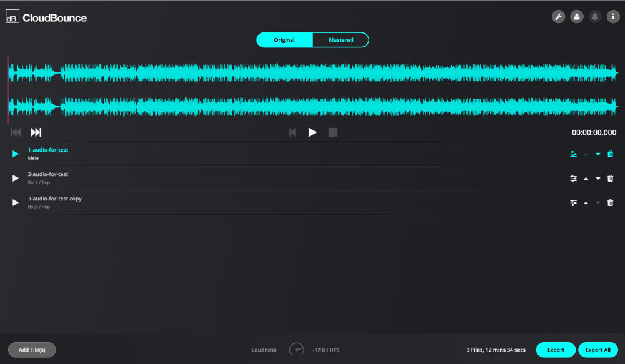The width and height of the screenshot is (625, 364).
Task: Delete the 1-audio-for-test track
Action: (x=610, y=154)
